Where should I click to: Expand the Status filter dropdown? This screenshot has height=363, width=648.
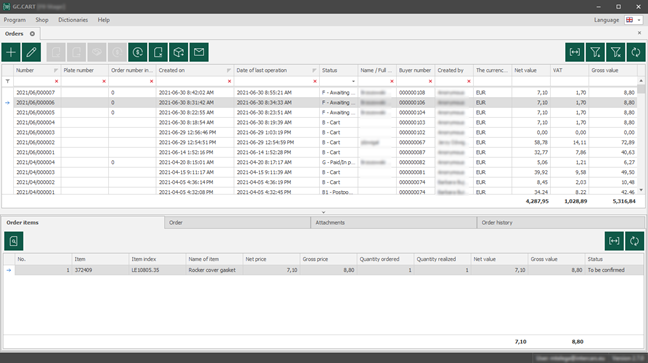coord(353,81)
